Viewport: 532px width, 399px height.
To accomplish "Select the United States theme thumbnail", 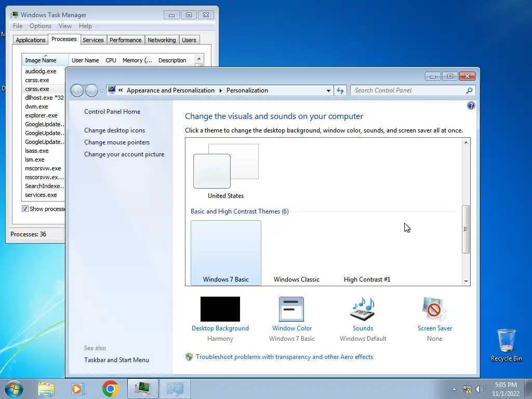I will click(225, 170).
